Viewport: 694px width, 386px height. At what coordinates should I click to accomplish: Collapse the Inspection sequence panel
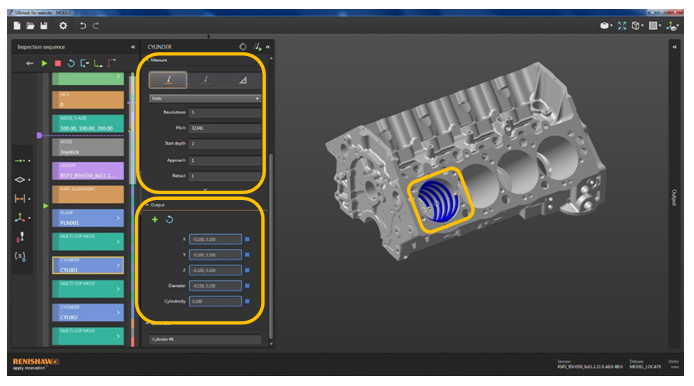click(133, 46)
